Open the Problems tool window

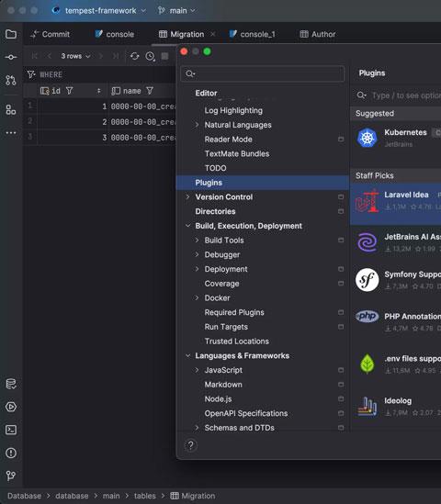(11, 453)
